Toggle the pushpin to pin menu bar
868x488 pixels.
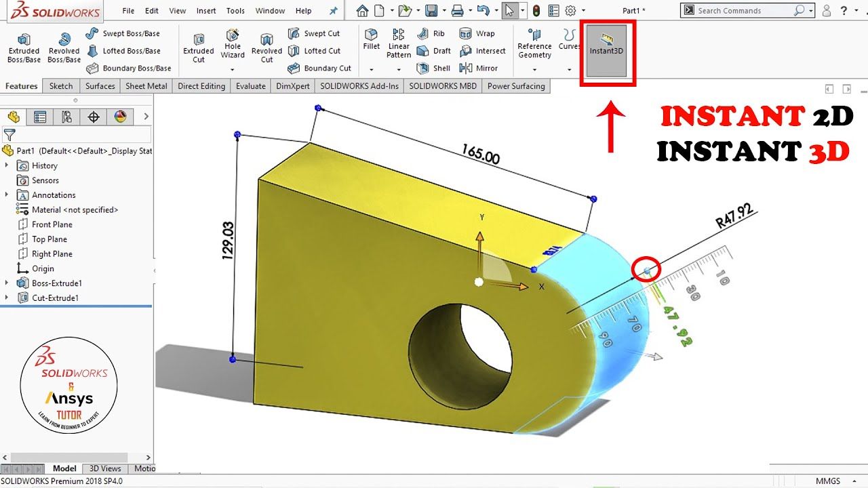333,11
